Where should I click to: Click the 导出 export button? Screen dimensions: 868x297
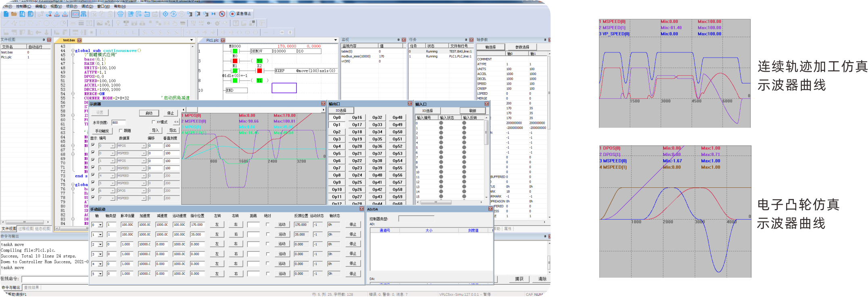point(173,131)
